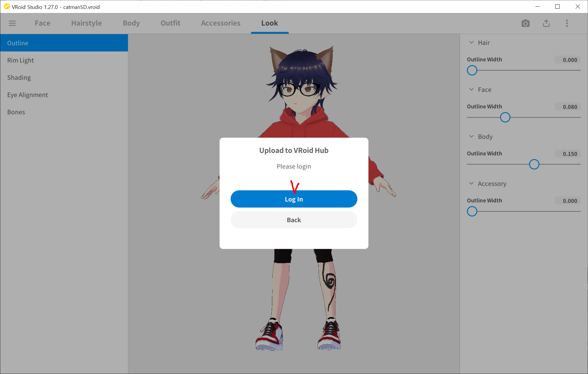The image size is (588, 374).
Task: Open Eye Alignment settings
Action: point(28,95)
